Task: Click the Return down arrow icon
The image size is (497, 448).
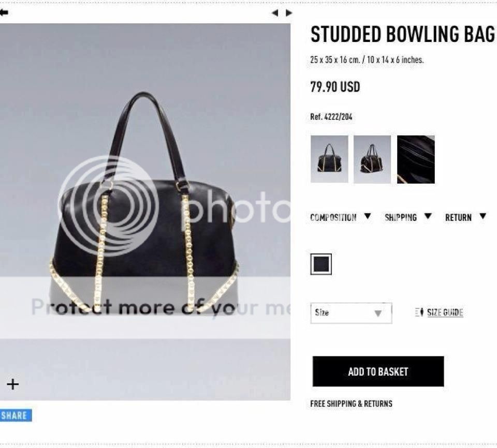Action: (x=483, y=216)
